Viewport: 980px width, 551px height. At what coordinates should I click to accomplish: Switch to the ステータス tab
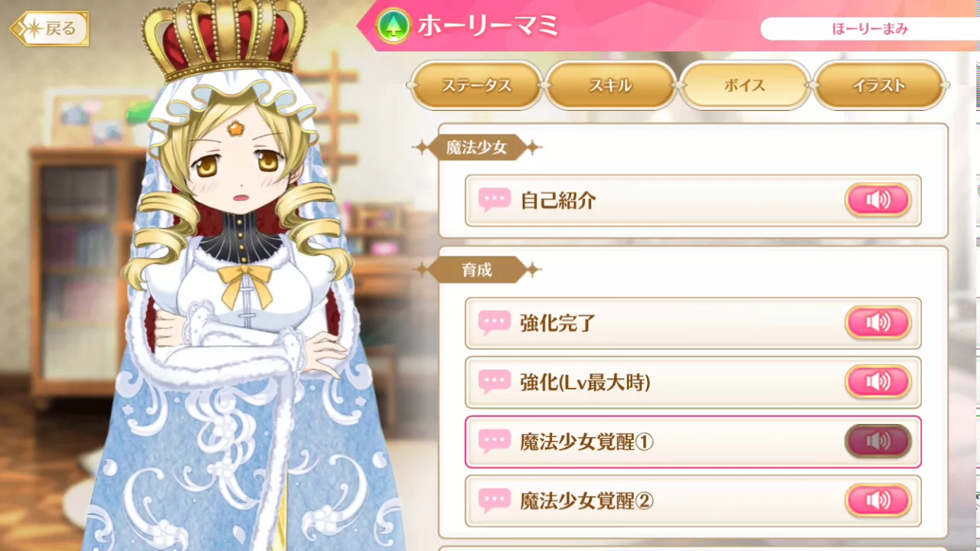[x=476, y=86]
